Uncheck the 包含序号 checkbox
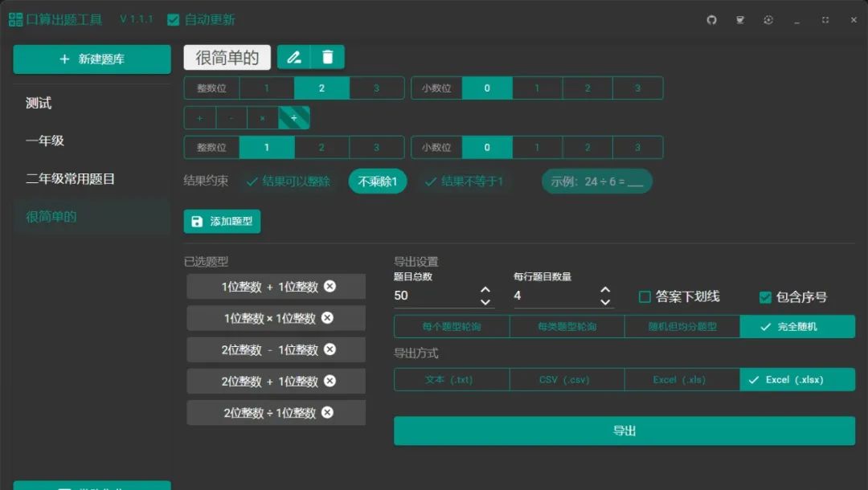This screenshot has width=868, height=490. point(765,297)
